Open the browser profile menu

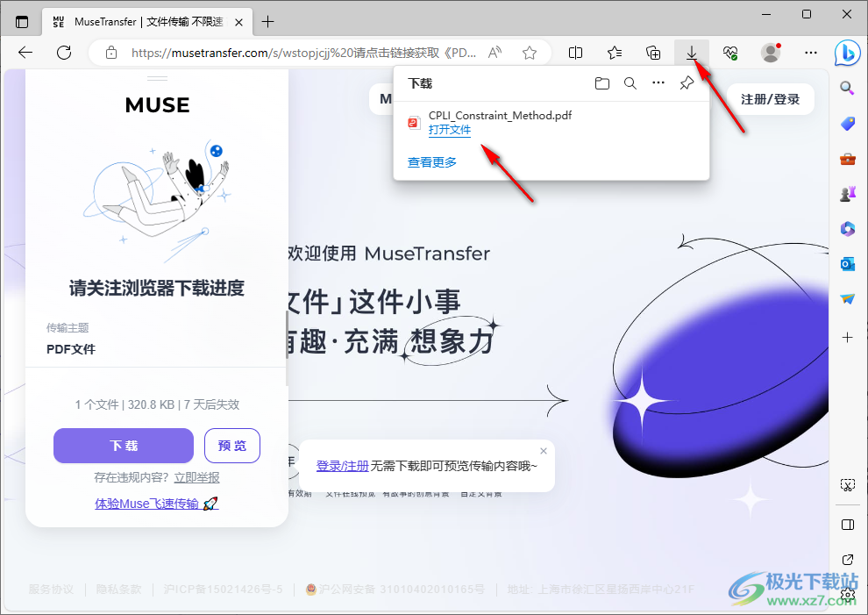(x=770, y=53)
